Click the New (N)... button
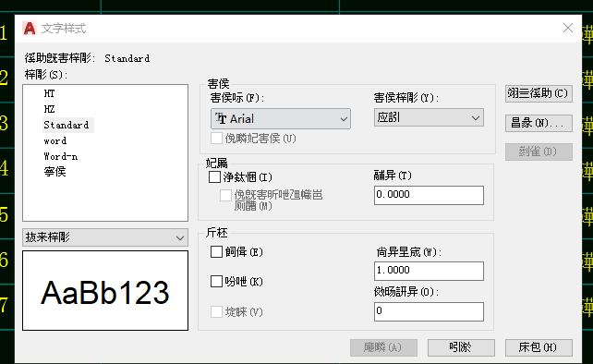593x364 pixels. coord(539,123)
